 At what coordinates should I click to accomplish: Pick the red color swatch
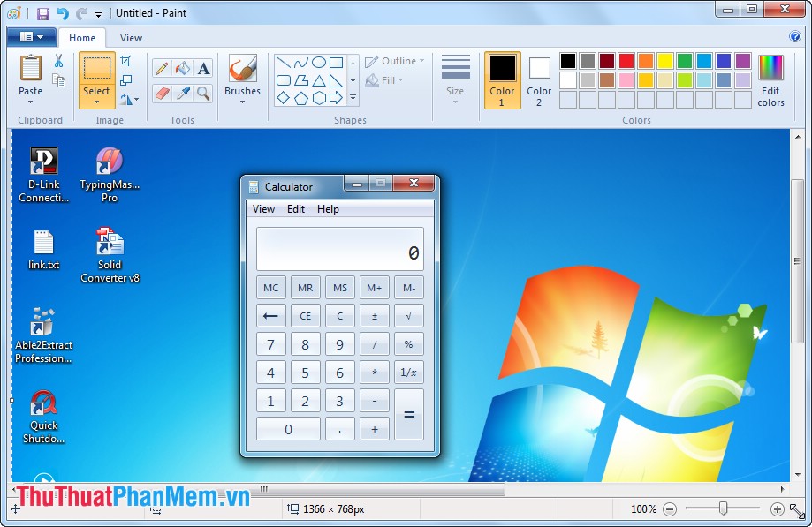pos(626,61)
